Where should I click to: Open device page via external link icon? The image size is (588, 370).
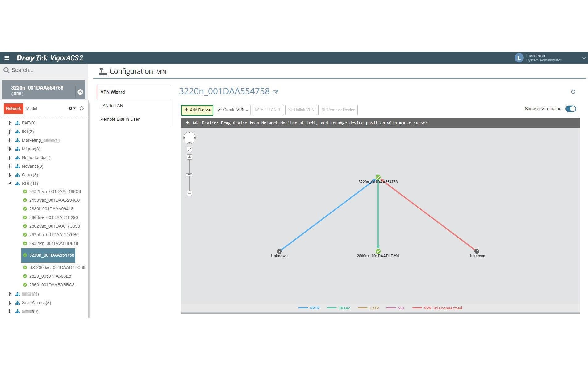point(275,92)
